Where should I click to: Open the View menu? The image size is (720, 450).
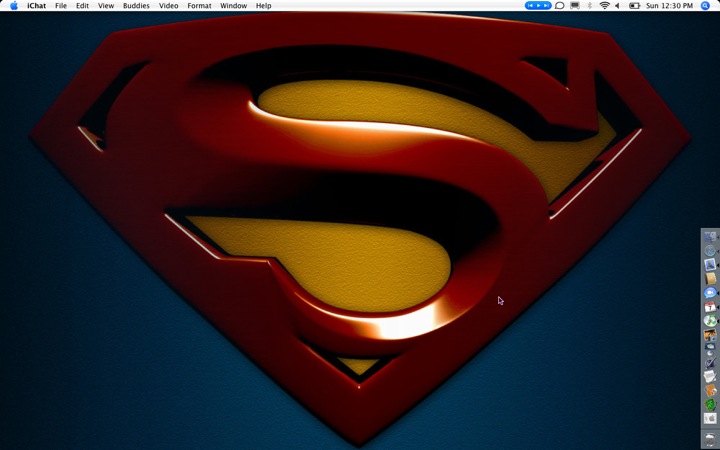tap(106, 6)
